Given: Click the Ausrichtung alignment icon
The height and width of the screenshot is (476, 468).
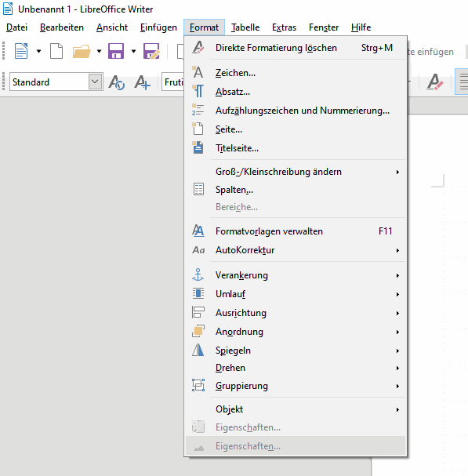Looking at the screenshot, I should [x=198, y=312].
